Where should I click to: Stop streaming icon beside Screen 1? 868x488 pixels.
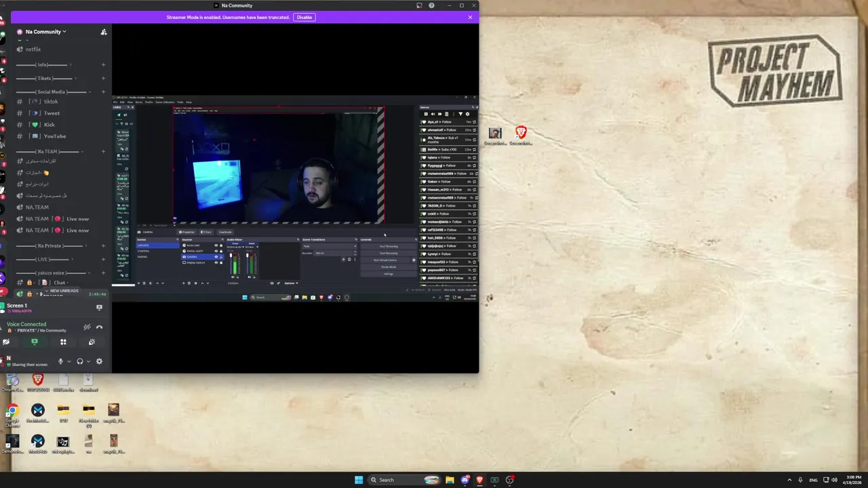pyautogui.click(x=99, y=307)
